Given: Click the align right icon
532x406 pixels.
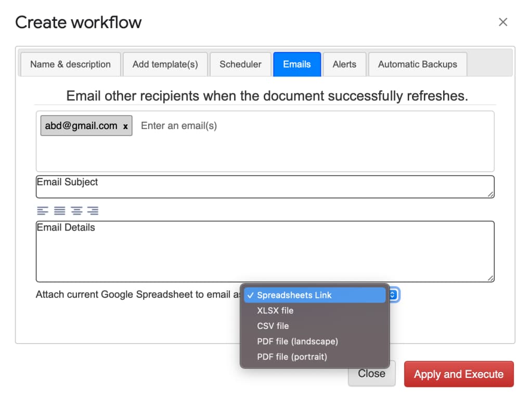Looking at the screenshot, I should point(93,211).
